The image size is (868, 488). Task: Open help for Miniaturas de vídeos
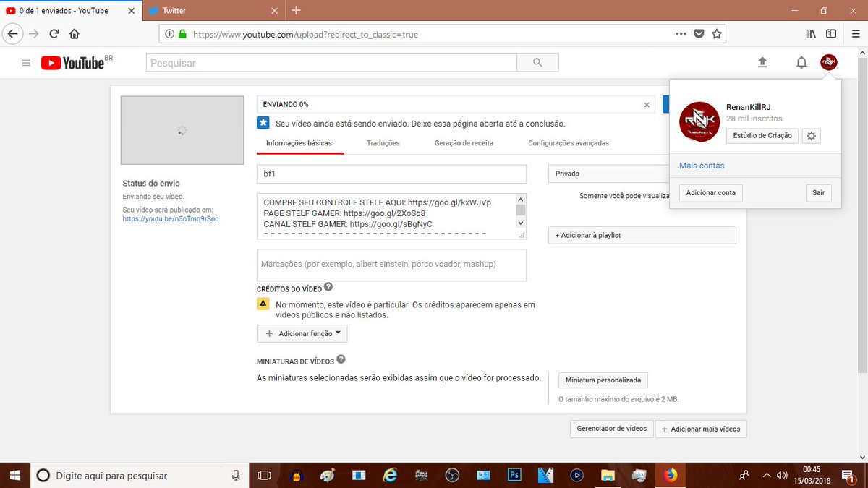tap(341, 359)
